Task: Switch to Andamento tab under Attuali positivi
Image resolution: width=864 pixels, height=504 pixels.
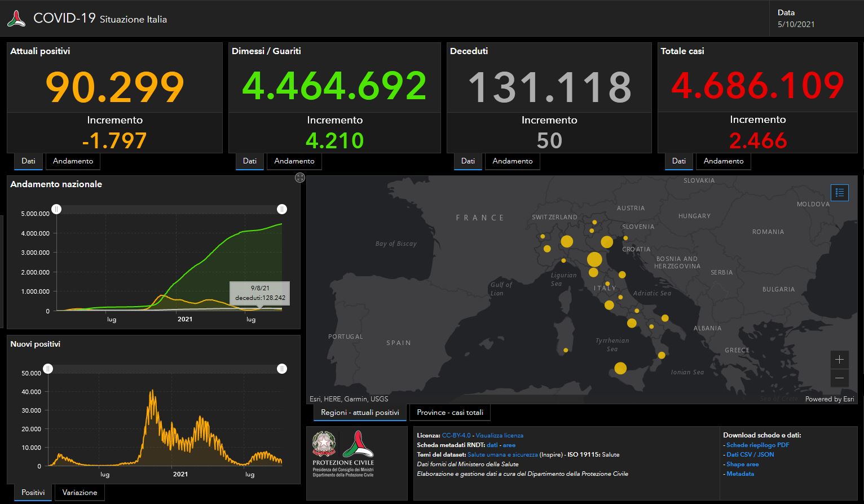Action: coord(73,161)
